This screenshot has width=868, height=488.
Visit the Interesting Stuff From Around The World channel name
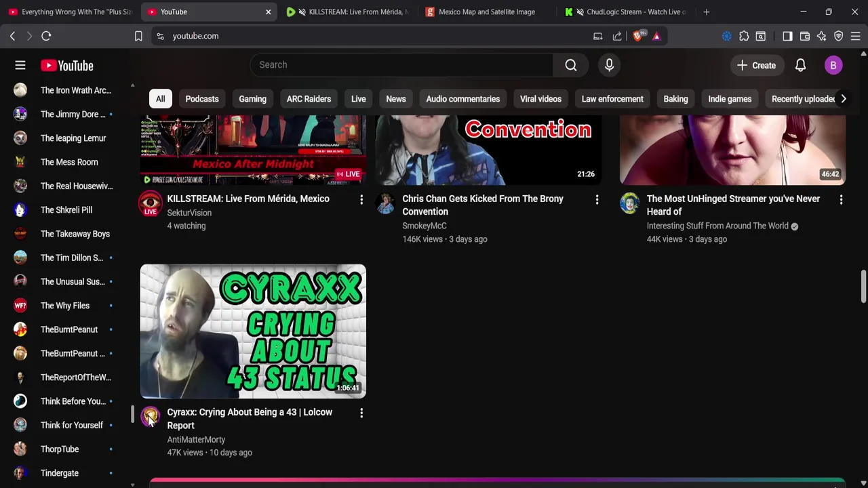click(717, 226)
